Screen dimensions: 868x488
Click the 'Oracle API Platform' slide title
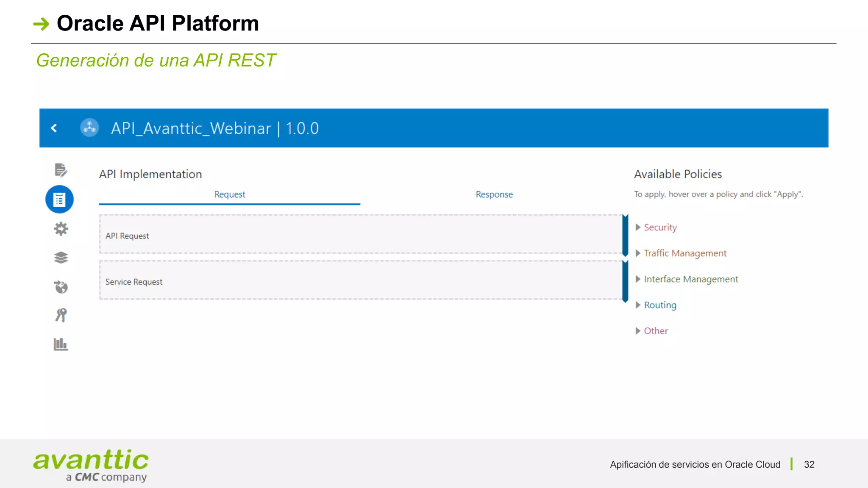coord(158,23)
